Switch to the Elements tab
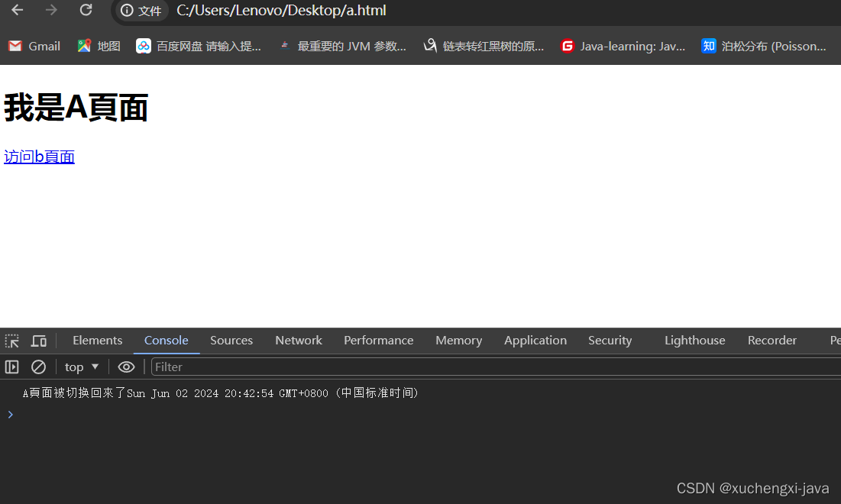This screenshot has width=841, height=504. pos(97,340)
